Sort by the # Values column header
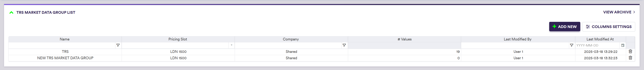Screen dimensions: 644x70 pyautogui.click(x=404, y=39)
